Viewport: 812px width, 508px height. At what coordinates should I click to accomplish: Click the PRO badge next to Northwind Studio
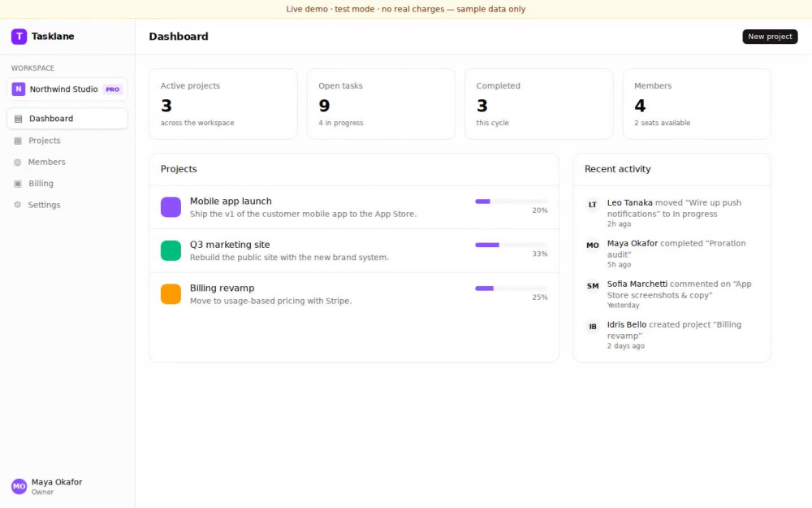click(x=112, y=89)
